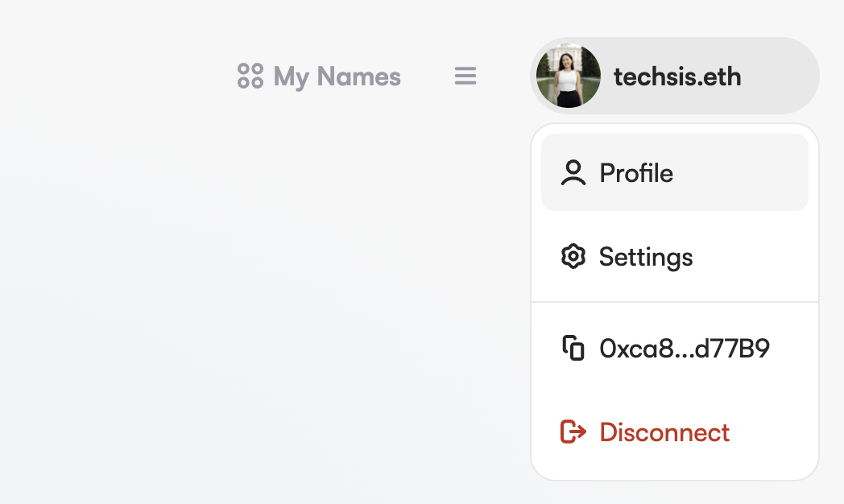Select the highlighted Profile row background
The width and height of the screenshot is (844, 504).
click(675, 172)
